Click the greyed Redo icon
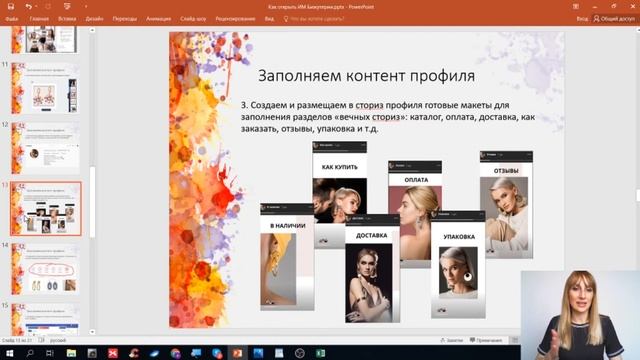 [48, 7]
